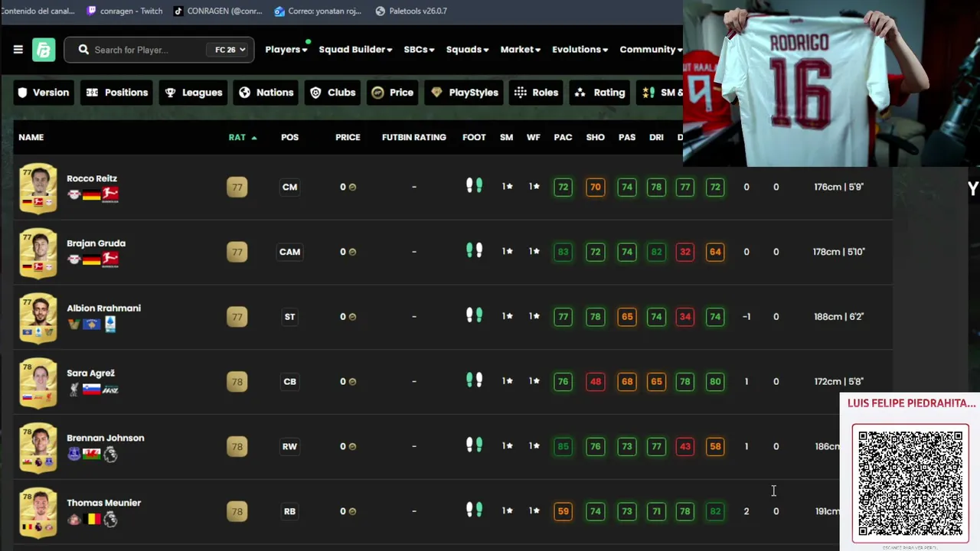980x551 pixels.
Task: Open the PlayStyles filter
Action: pos(464,93)
